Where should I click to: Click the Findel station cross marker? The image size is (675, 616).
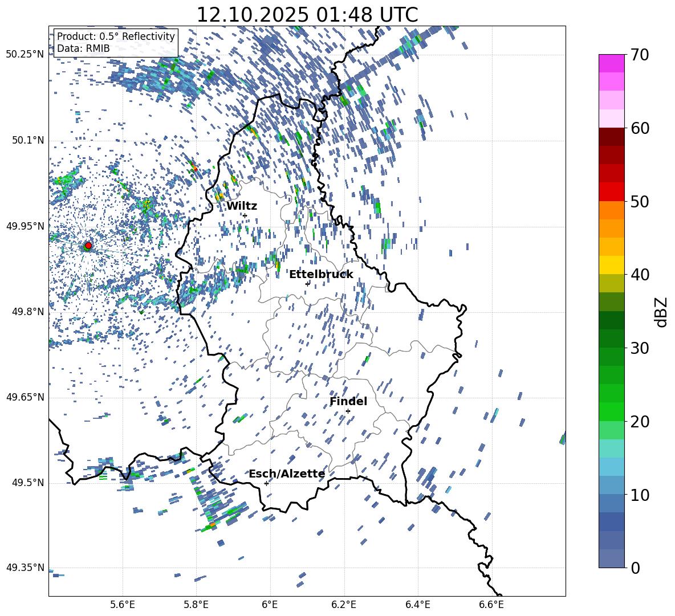[x=348, y=411]
